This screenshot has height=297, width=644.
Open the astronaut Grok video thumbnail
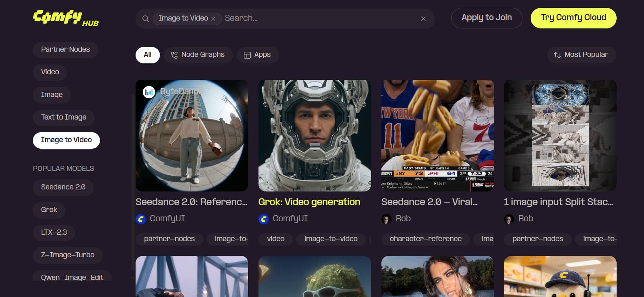[315, 136]
